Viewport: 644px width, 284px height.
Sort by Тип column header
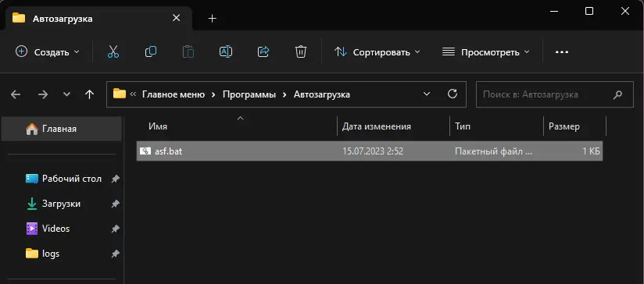pos(463,126)
